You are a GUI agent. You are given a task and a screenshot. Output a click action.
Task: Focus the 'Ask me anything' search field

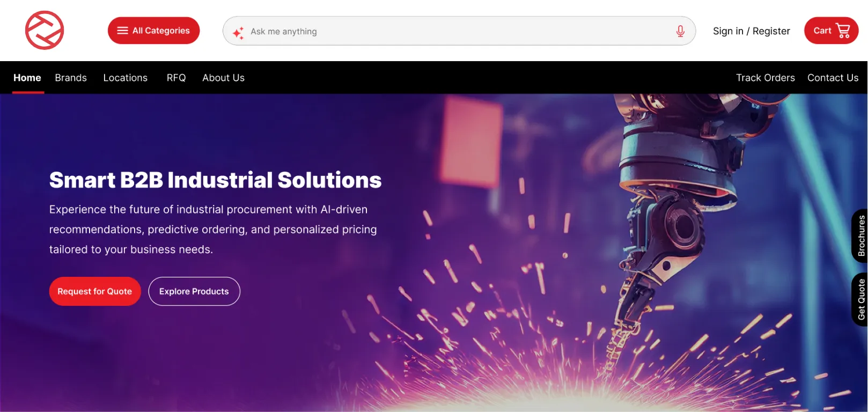point(459,31)
